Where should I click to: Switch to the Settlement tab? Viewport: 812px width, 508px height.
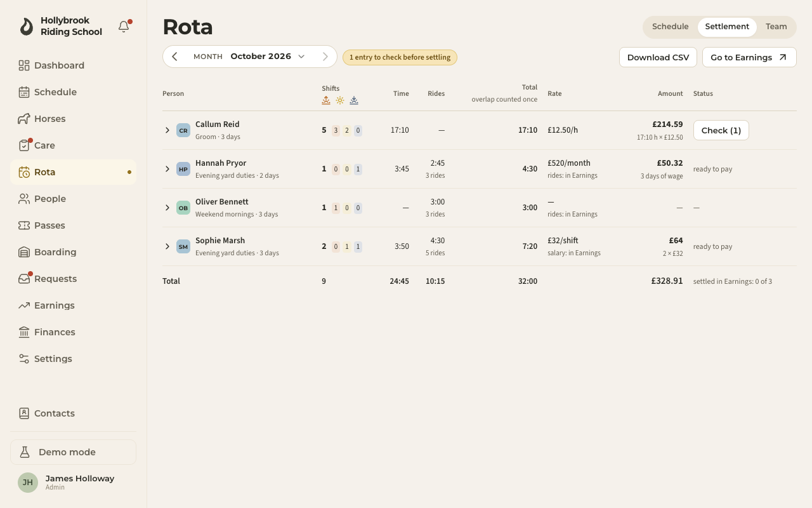727,27
